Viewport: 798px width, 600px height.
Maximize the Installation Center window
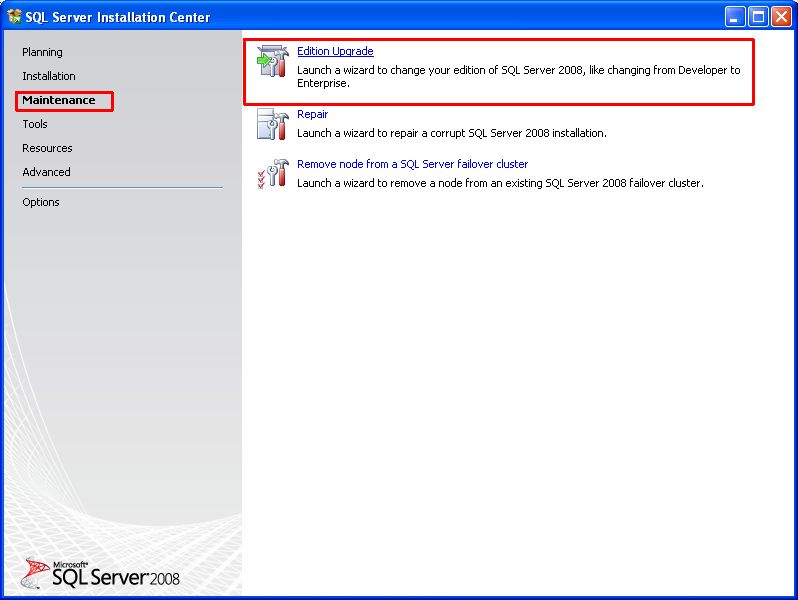coord(758,17)
